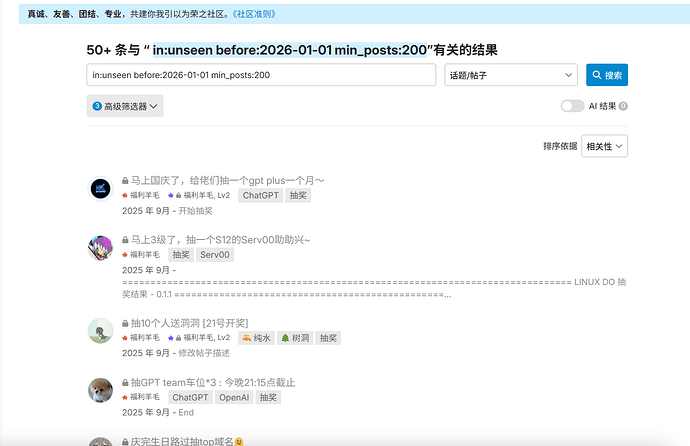Click dog avatar beside GPT team topic
The width and height of the screenshot is (690, 446).
(100, 390)
